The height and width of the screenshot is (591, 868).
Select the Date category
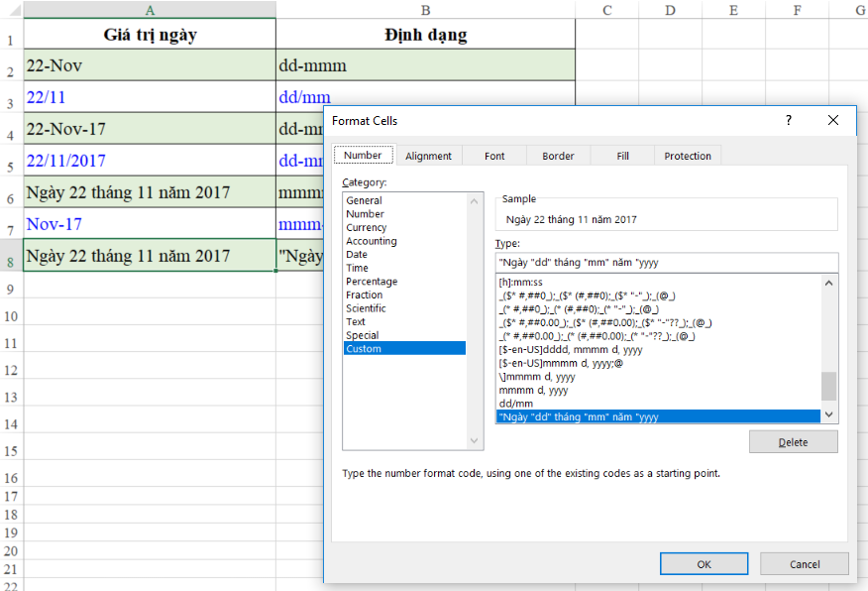point(357,254)
